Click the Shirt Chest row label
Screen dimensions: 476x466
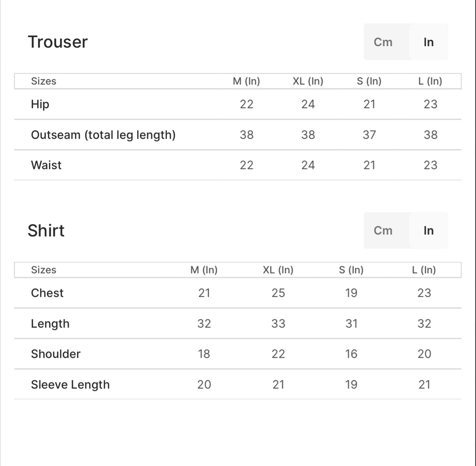pos(47,293)
